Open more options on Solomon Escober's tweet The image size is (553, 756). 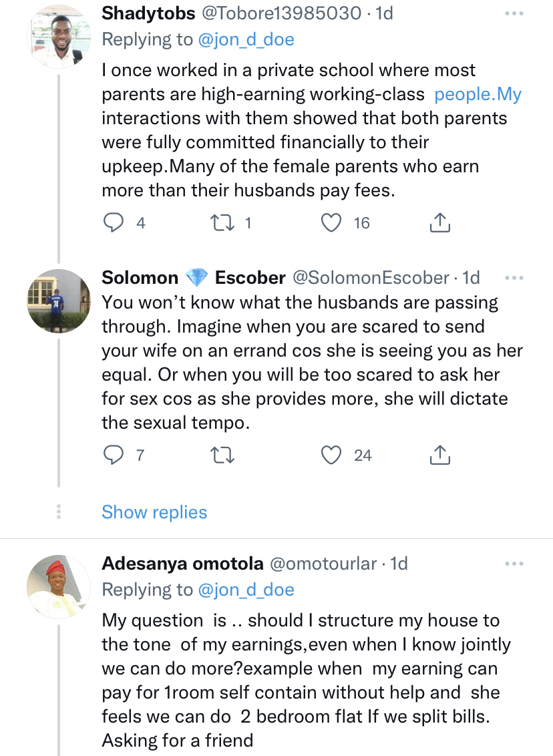(514, 278)
